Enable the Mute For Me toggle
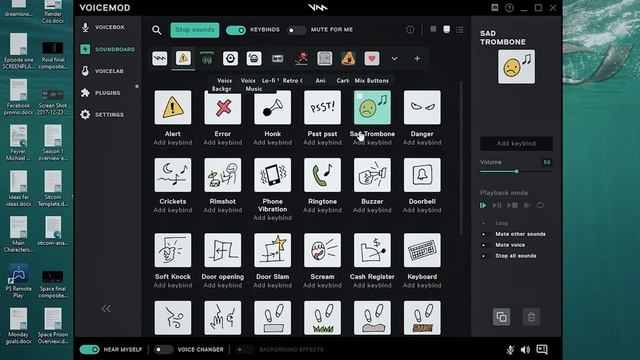640x360 pixels. coord(296,30)
